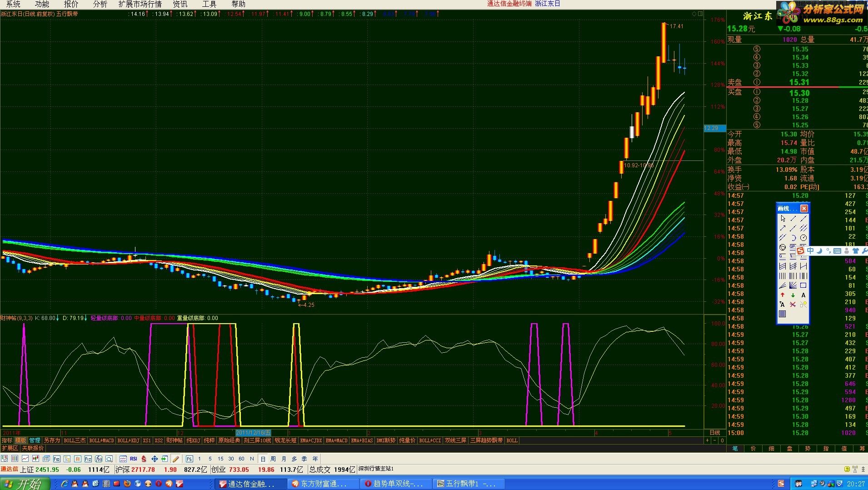This screenshot has height=490, width=868.
Task: Switch to yearly 年 period
Action: [315, 459]
